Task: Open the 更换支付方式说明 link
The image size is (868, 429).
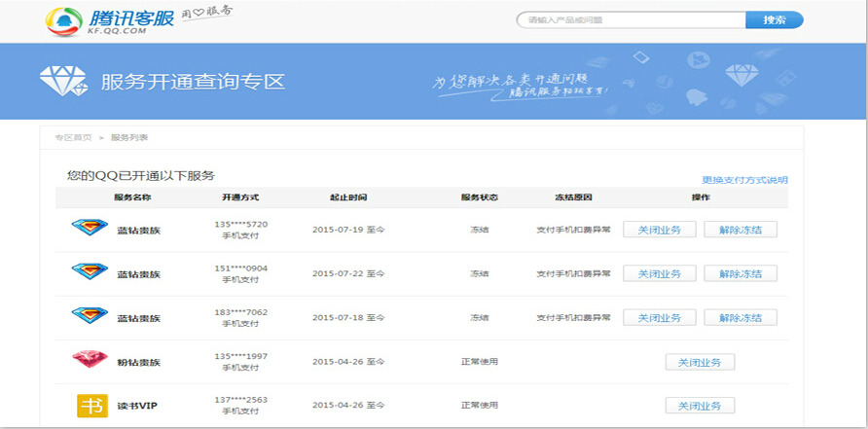Action: 744,180
